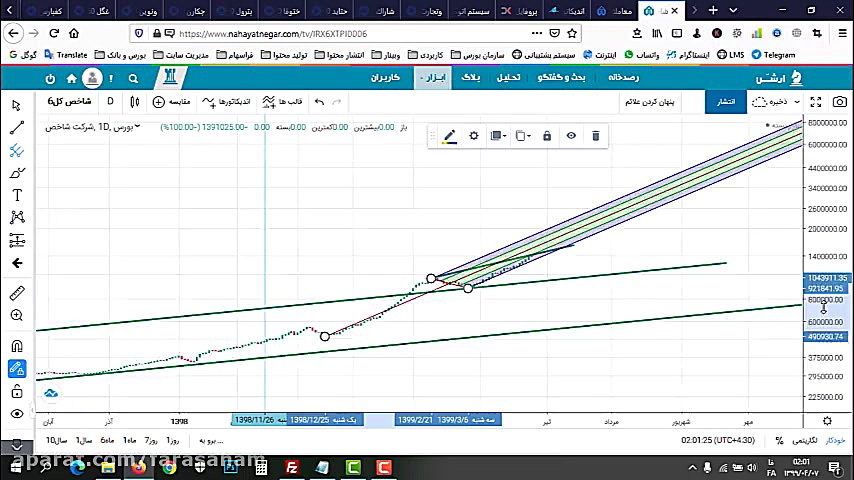Image resolution: width=854 pixels, height=480 pixels.
Task: Select the trend line drawing tool
Action: (16, 127)
